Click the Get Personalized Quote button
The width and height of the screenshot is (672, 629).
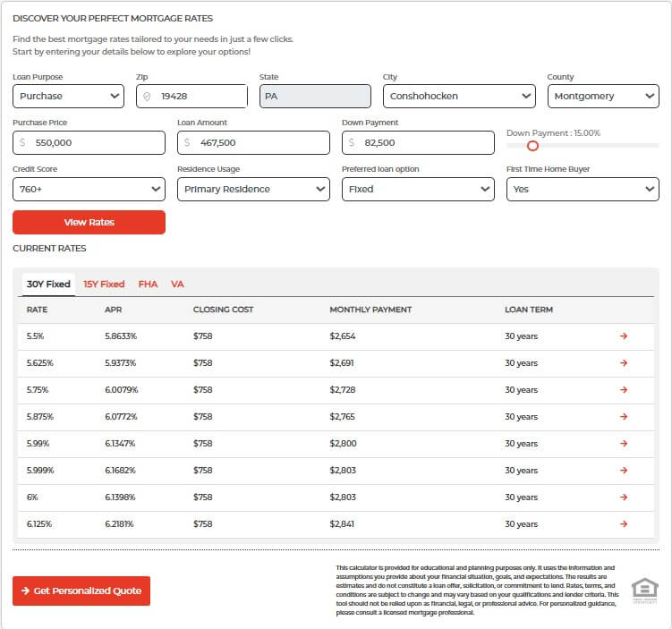click(x=81, y=591)
